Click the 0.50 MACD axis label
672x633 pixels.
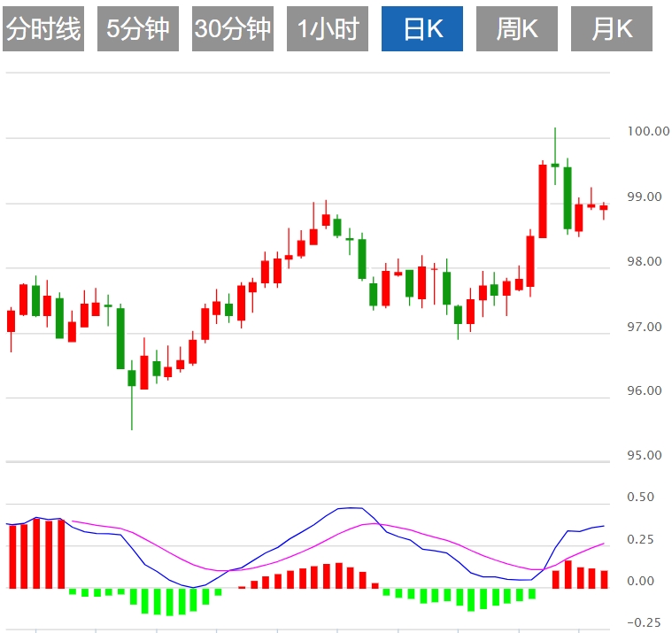640,498
